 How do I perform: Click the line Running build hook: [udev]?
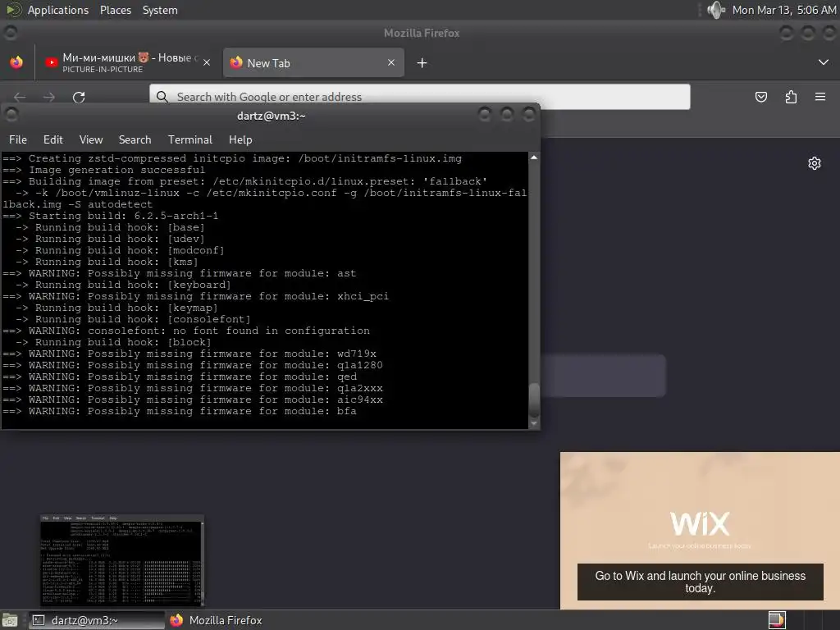pyautogui.click(x=110, y=239)
